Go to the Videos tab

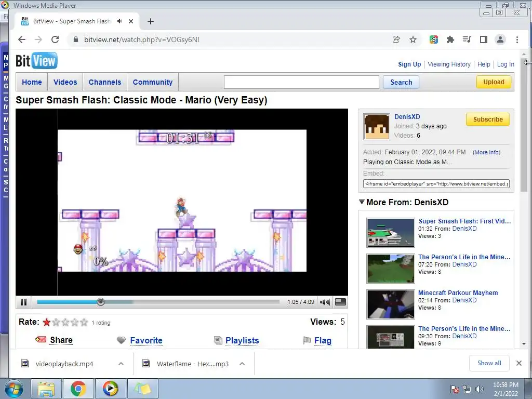tap(65, 82)
